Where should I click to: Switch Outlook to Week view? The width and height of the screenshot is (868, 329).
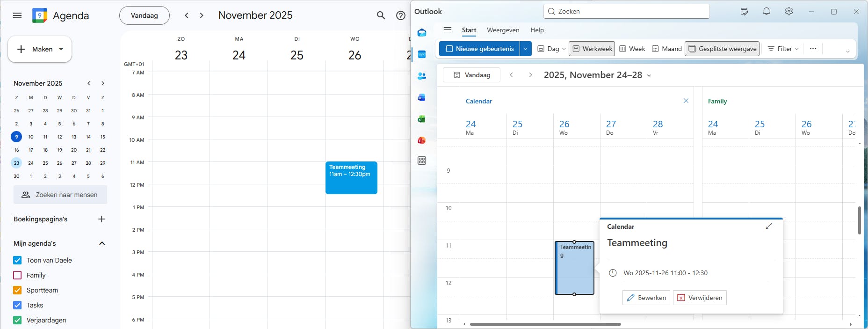pyautogui.click(x=632, y=49)
